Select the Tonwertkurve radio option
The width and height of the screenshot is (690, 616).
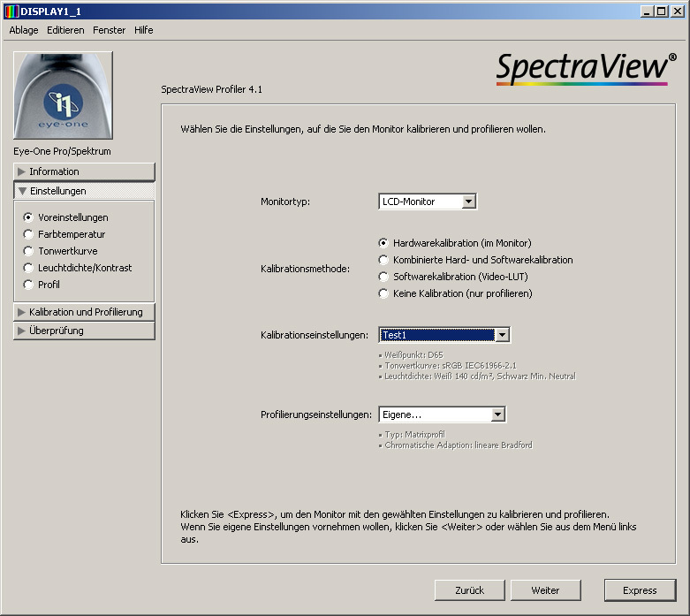click(x=60, y=251)
